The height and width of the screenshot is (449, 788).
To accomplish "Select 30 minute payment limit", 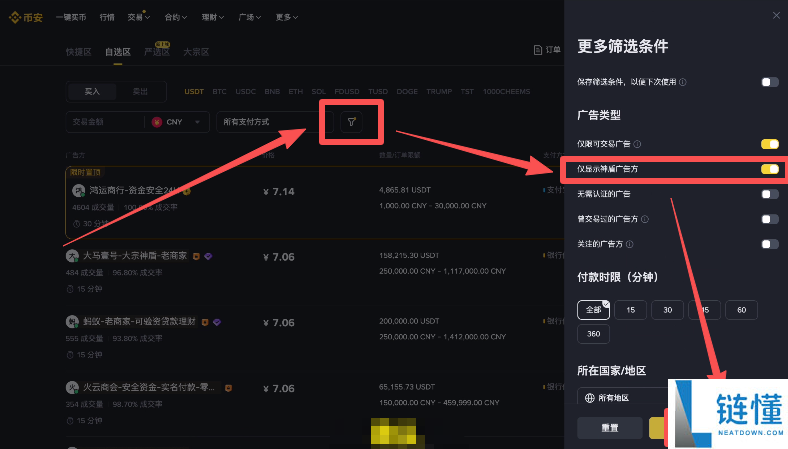I will [x=667, y=310].
